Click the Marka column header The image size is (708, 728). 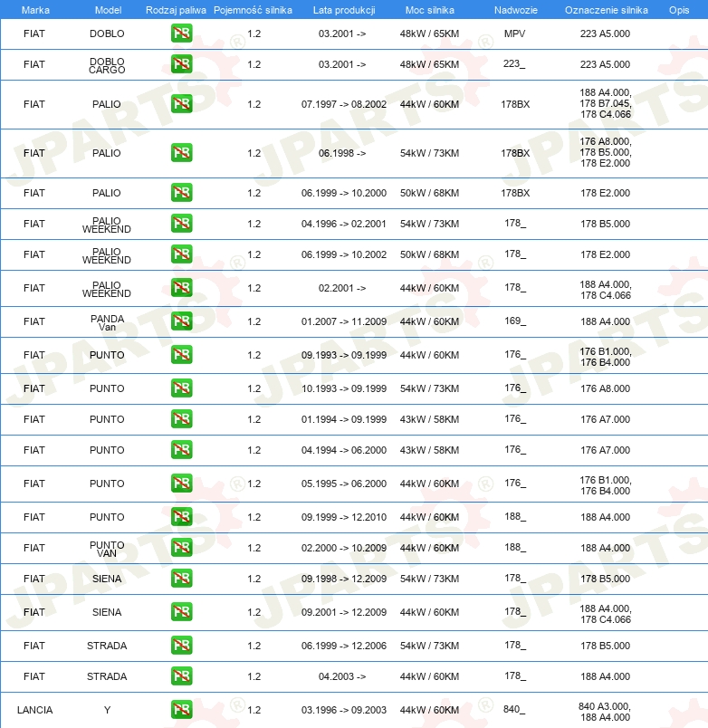click(x=35, y=10)
